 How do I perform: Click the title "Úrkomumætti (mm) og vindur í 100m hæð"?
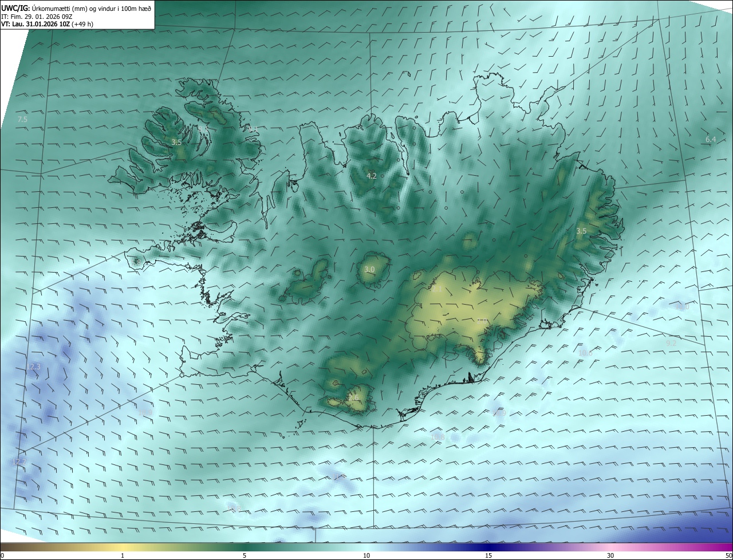[x=93, y=8]
